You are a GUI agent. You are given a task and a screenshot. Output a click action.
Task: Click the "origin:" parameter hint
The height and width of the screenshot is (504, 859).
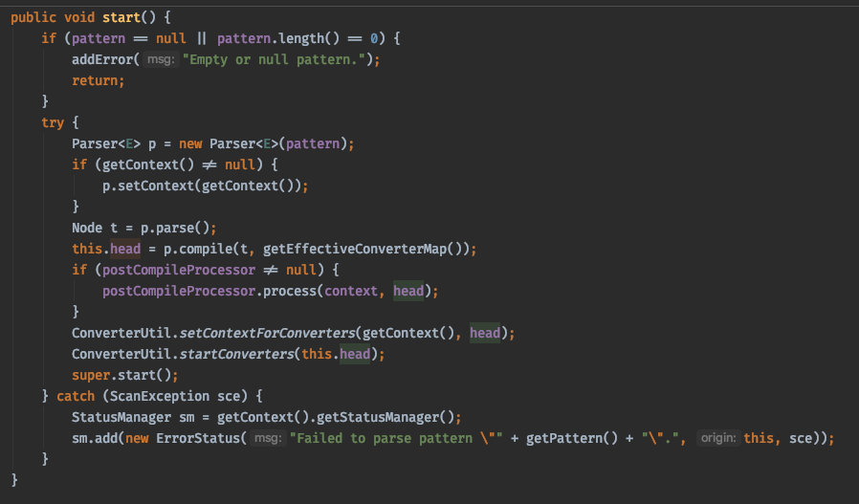point(718,438)
